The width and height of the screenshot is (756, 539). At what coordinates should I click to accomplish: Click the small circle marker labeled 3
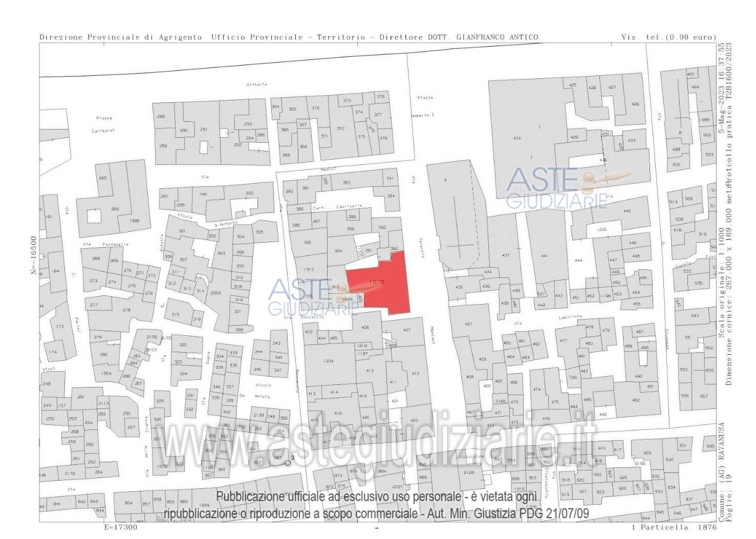[288, 462]
